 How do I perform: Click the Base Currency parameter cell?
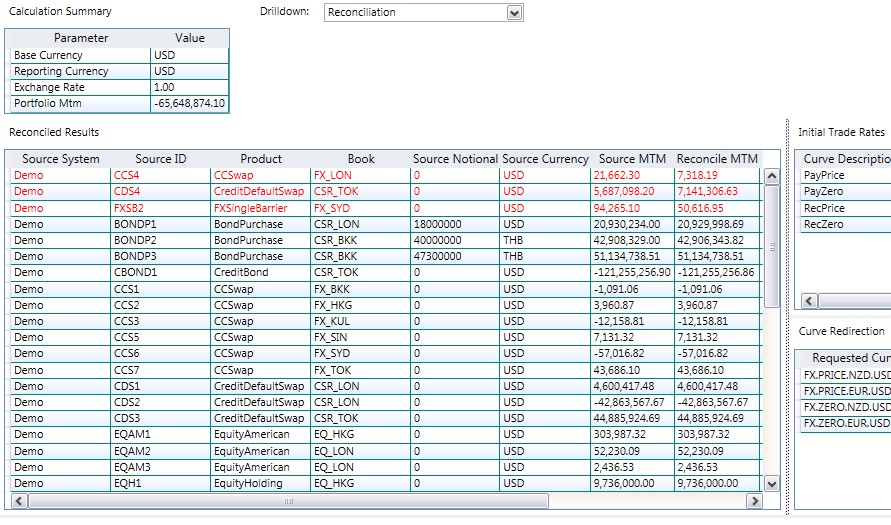[x=80, y=55]
